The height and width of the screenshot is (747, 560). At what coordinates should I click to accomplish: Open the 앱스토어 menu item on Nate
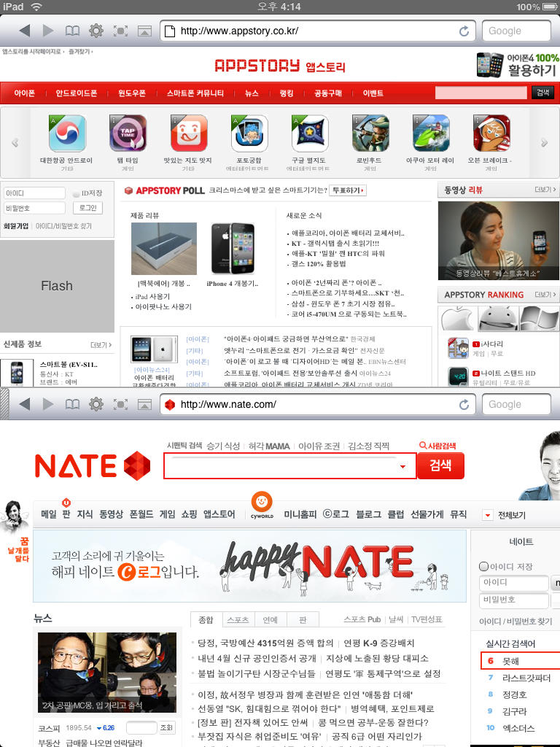[x=219, y=514]
